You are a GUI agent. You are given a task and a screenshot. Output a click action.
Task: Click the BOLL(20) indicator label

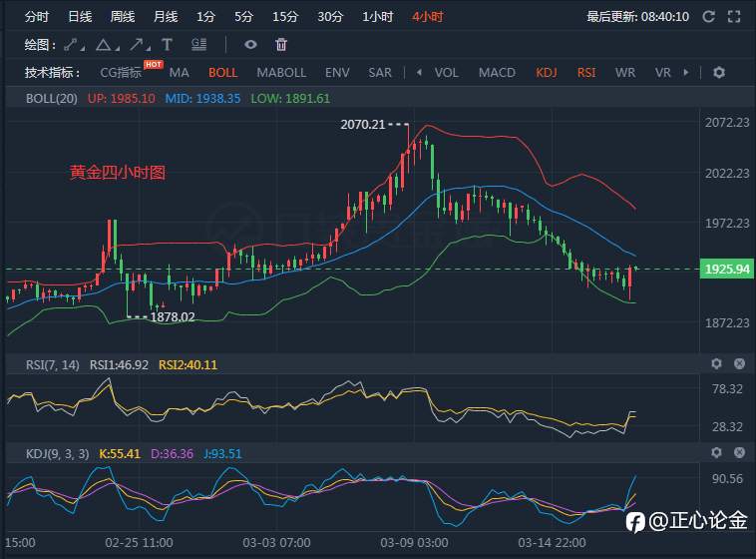pyautogui.click(x=52, y=99)
